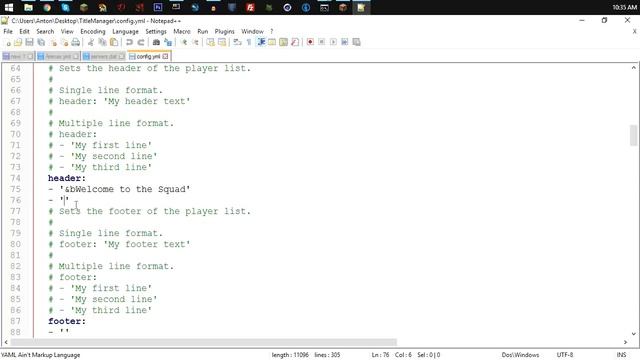Click the Run macro multiple times icon
The width and height of the screenshot is (640, 360).
(x=344, y=42)
